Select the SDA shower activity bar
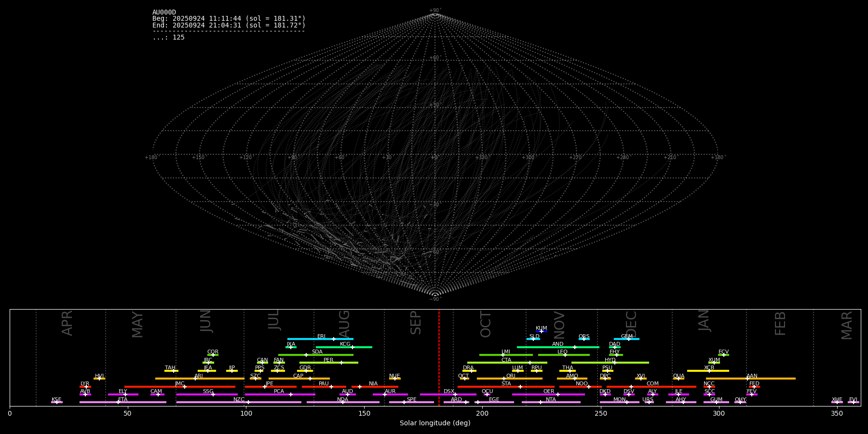 click(x=316, y=355)
